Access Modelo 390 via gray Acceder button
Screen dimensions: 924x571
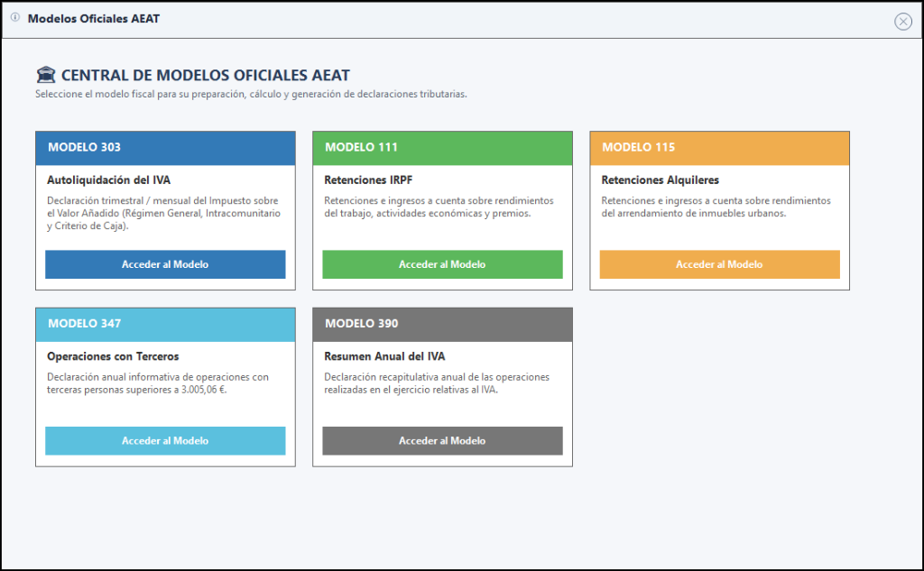pyautogui.click(x=442, y=441)
